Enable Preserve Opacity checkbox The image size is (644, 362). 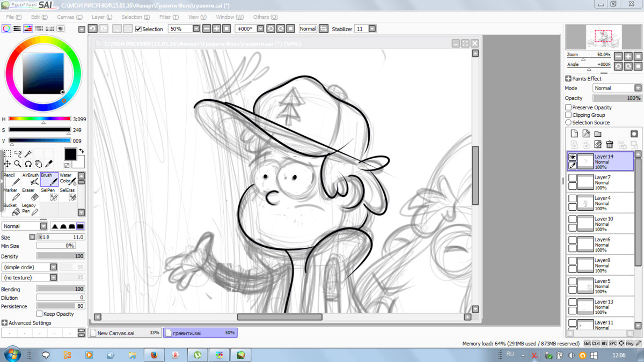pyautogui.click(x=568, y=107)
